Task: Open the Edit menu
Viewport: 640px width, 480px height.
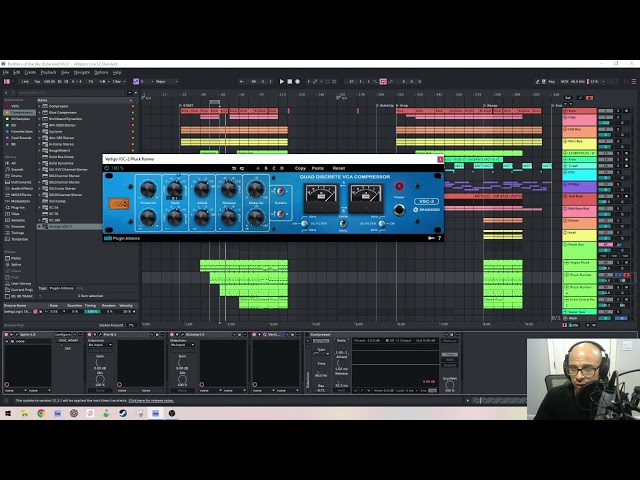Action: [16, 72]
